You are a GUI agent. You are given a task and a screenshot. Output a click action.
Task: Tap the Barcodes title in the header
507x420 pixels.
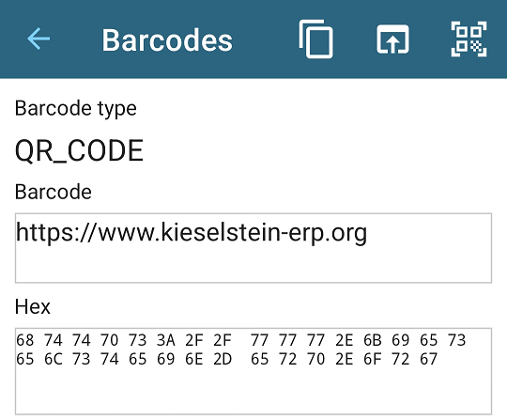click(167, 40)
